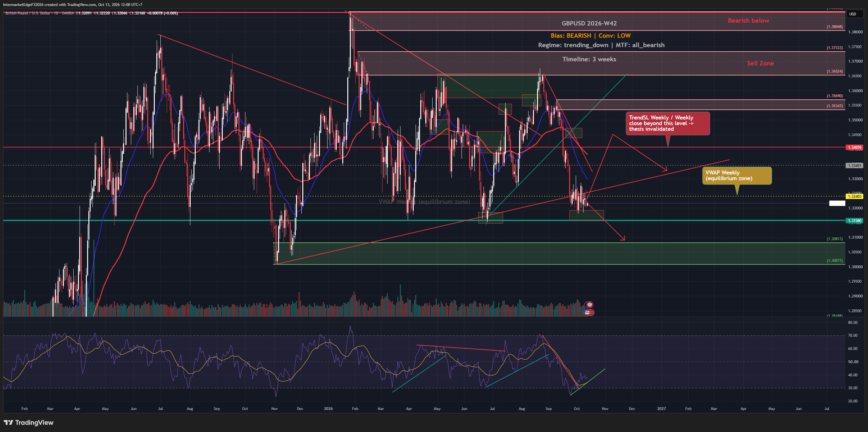Select the gray 1.33451 price label
Image resolution: width=868 pixels, height=432 pixels.
854,165
